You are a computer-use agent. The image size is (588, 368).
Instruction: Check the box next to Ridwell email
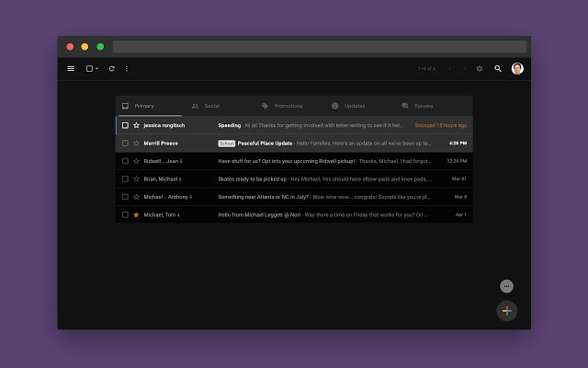[125, 161]
